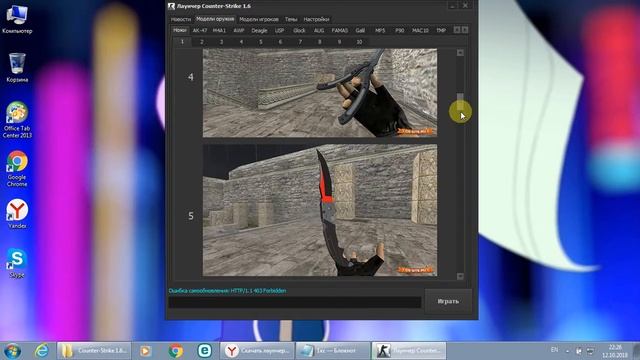Go to model page 1
The image size is (640, 360).
[182, 42]
